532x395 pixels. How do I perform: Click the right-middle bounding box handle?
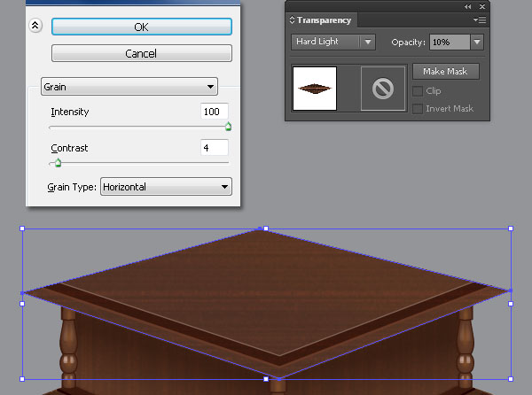511,304
